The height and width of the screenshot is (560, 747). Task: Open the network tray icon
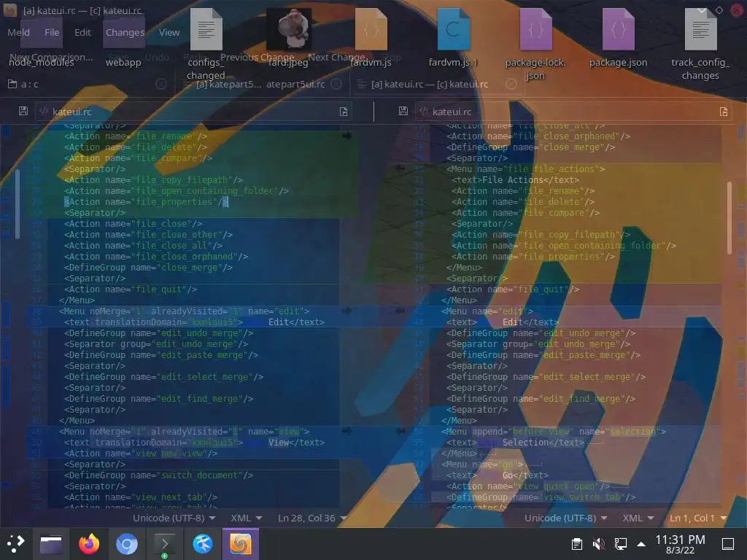[x=620, y=543]
